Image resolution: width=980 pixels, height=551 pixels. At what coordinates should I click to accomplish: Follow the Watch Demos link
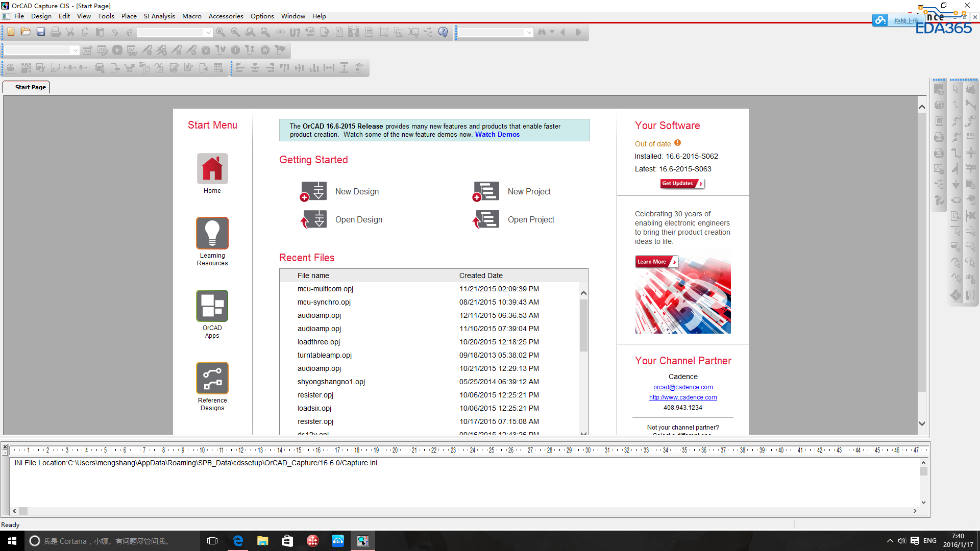coord(497,135)
